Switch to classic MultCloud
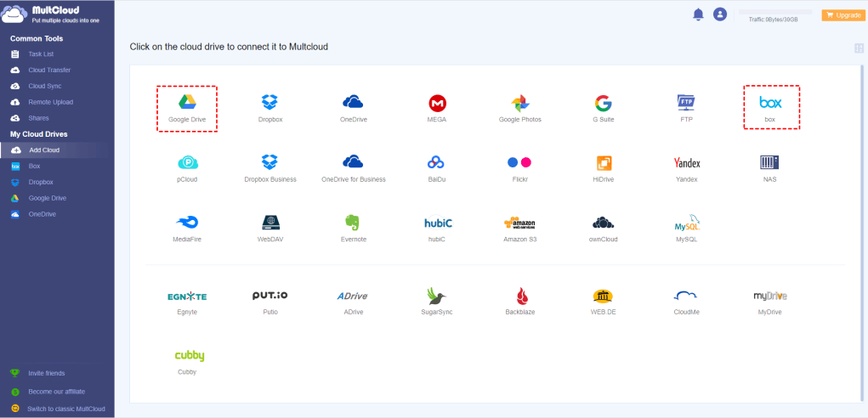868x418 pixels. [65, 410]
